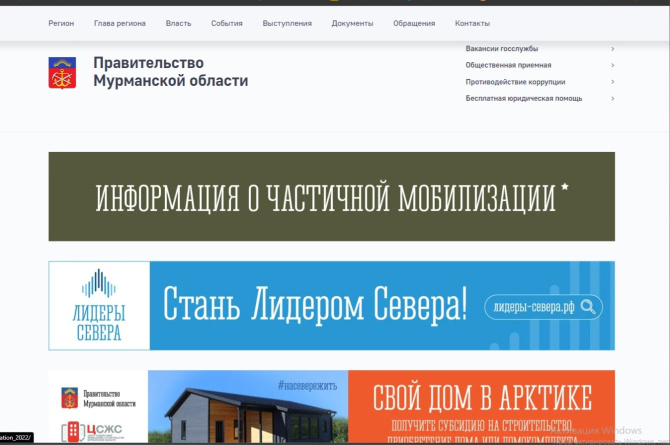
Task: Click the Лидеры Севера logo
Action: click(99, 305)
